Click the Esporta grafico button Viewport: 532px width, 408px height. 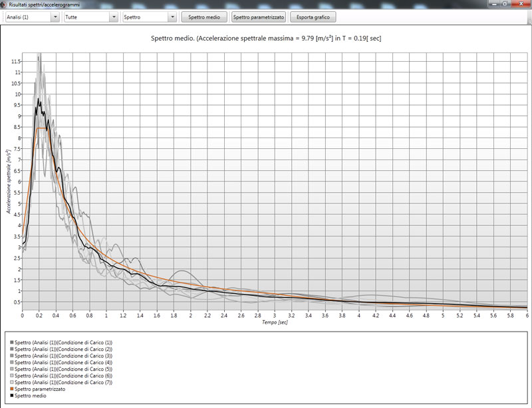click(x=313, y=17)
